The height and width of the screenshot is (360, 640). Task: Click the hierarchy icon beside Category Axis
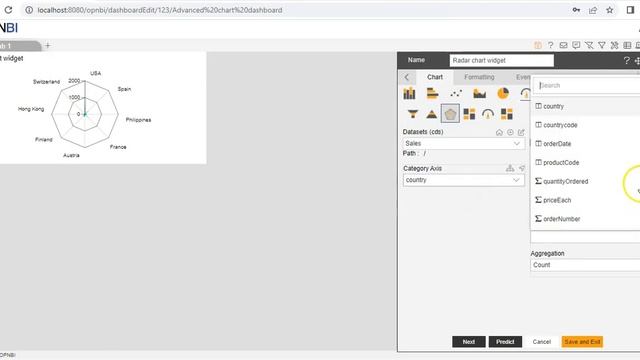[510, 168]
